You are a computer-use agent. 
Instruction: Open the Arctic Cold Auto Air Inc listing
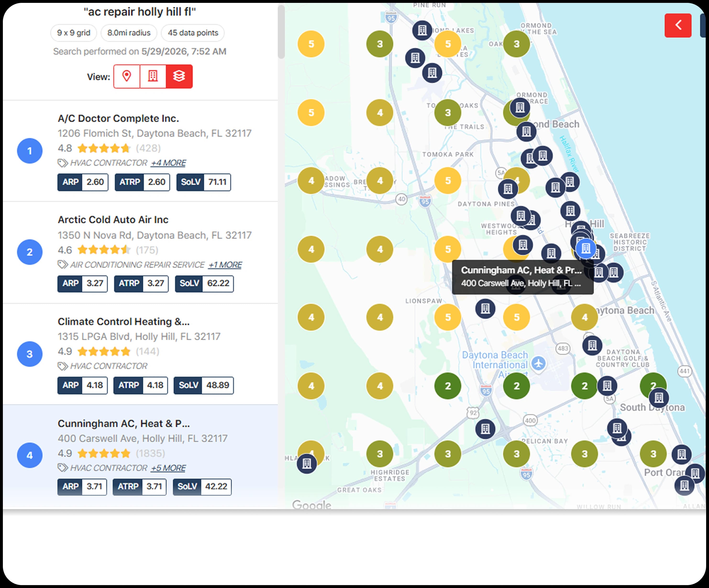click(113, 220)
